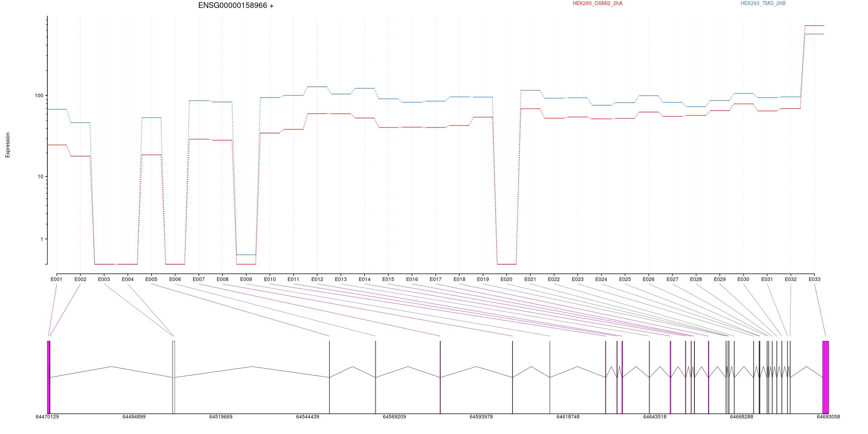Click the Expression y-axis label
Screen dimensions: 868x434
[x=8, y=145]
